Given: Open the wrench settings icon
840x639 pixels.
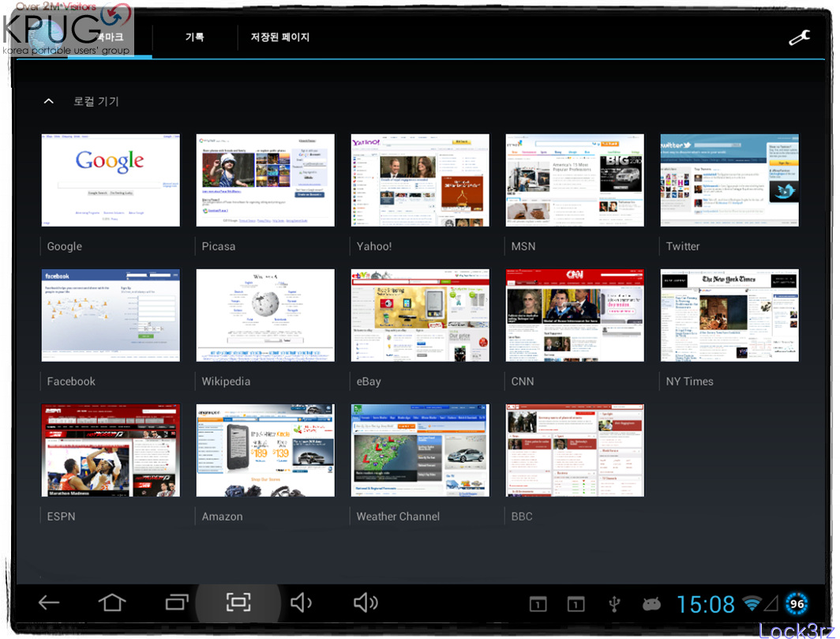Looking at the screenshot, I should (x=799, y=38).
